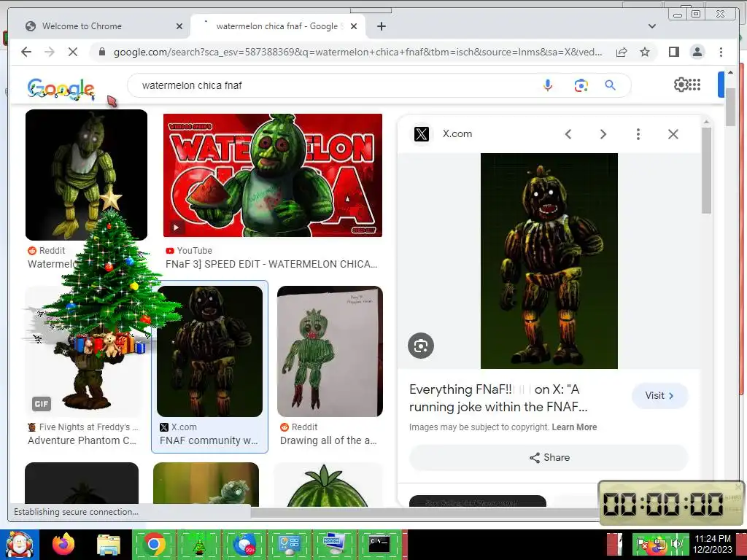Viewport: 747px width, 560px height.
Task: Go back to the previous page in Chrome
Action: pyautogui.click(x=26, y=52)
